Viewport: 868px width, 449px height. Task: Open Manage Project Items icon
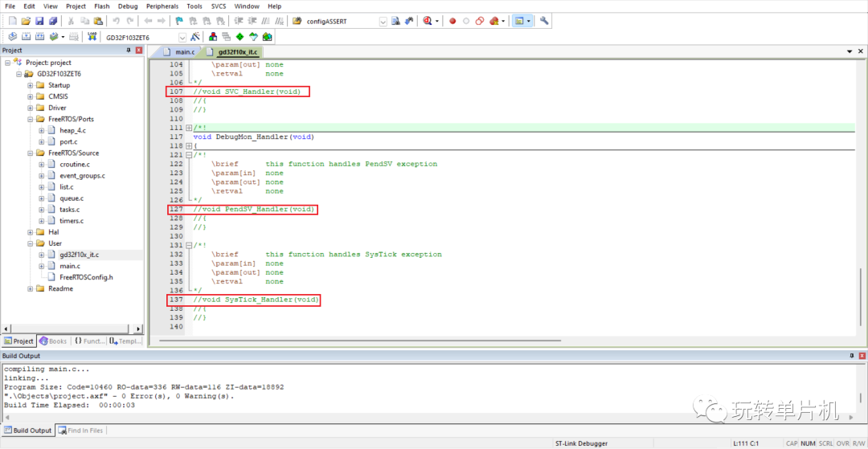point(212,37)
